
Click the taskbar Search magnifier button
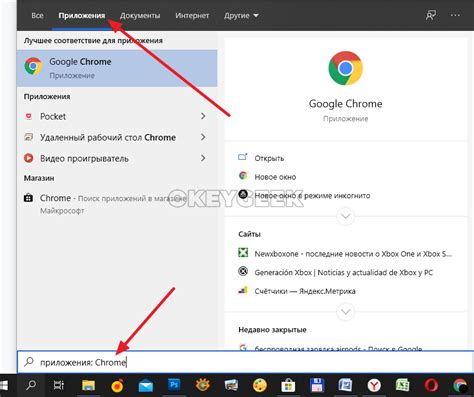[31, 385]
